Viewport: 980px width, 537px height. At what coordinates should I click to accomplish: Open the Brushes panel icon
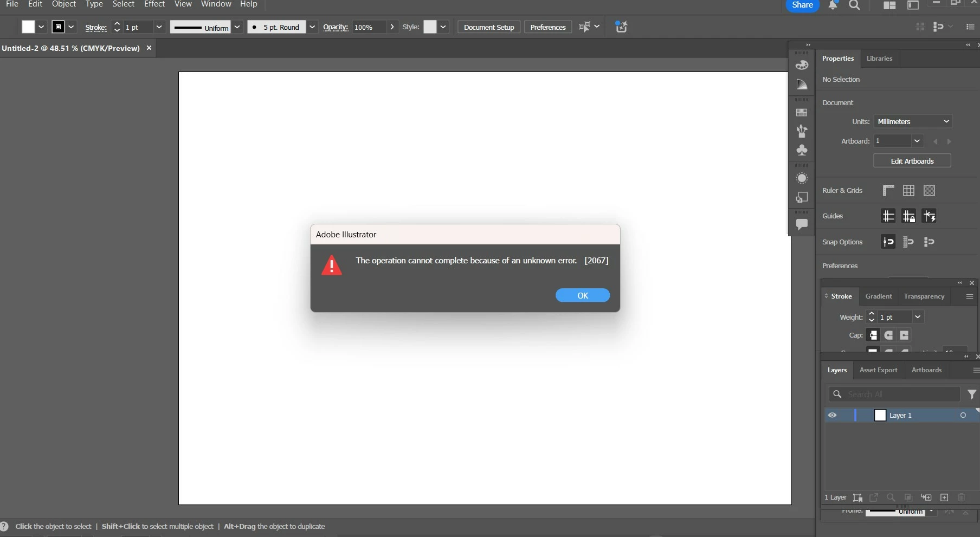[802, 131]
